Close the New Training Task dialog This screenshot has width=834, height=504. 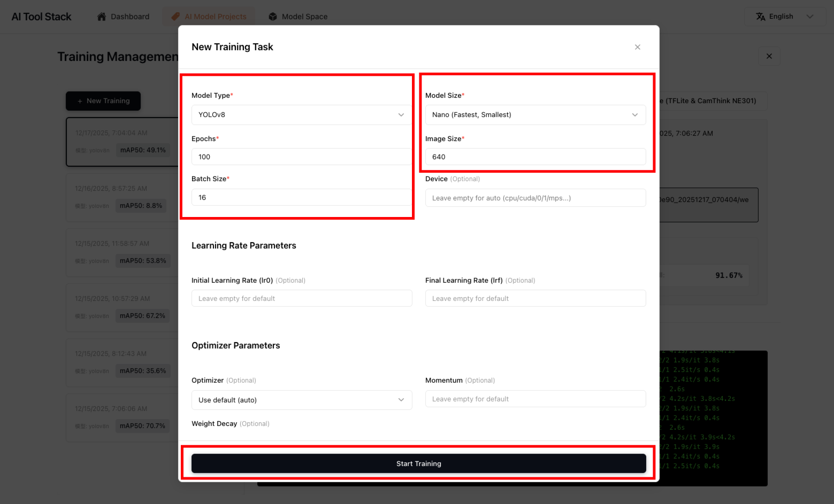637,47
